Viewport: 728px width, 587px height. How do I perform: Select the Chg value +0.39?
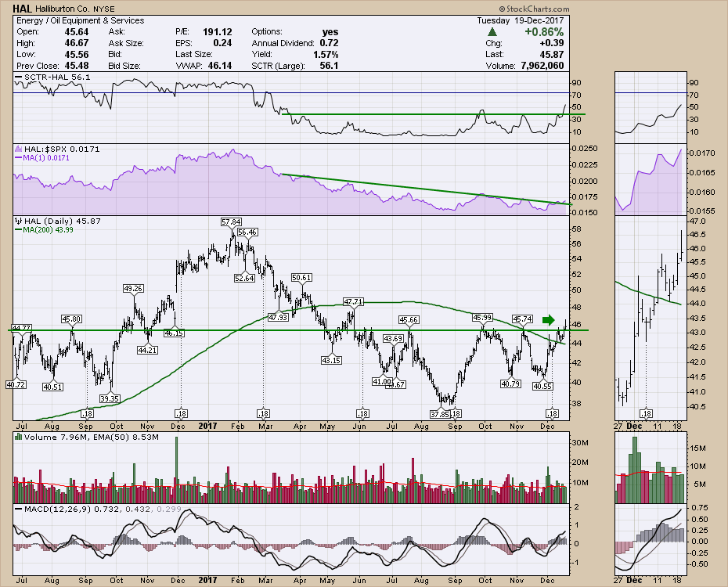[x=552, y=43]
